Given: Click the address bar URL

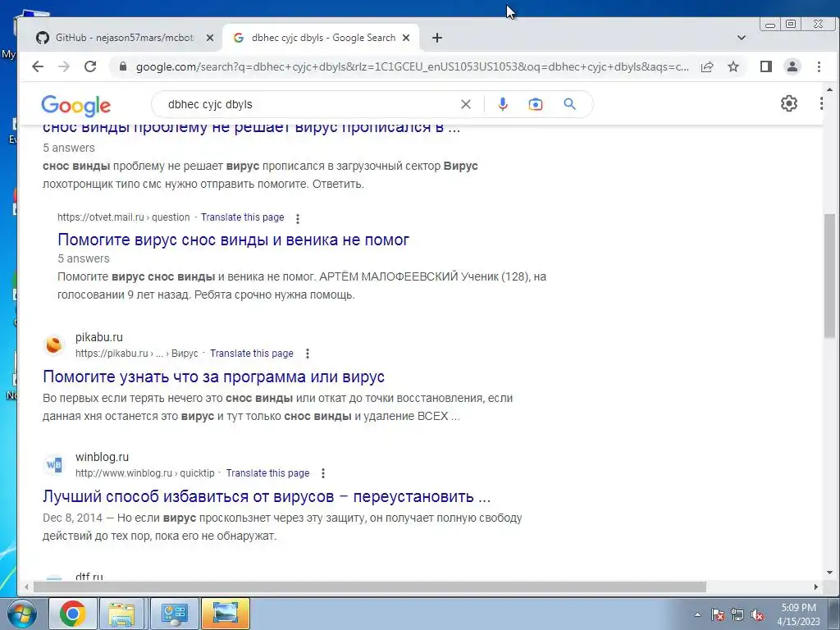Looking at the screenshot, I should 412,66.
